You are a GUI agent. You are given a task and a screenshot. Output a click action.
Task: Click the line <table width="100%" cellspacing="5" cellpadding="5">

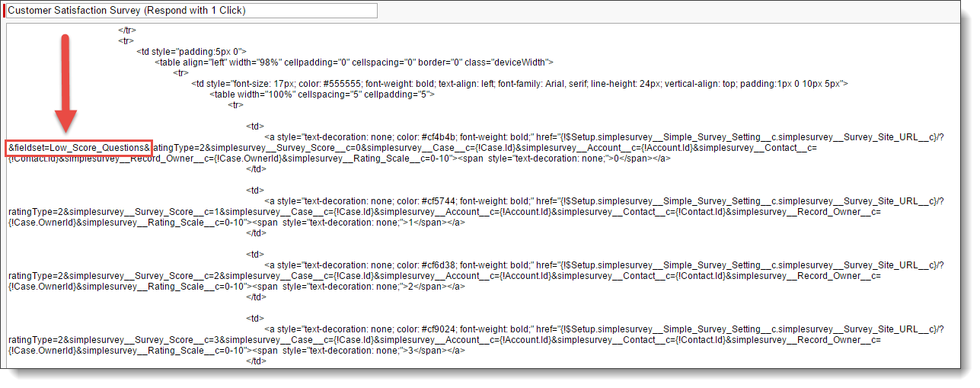click(321, 94)
